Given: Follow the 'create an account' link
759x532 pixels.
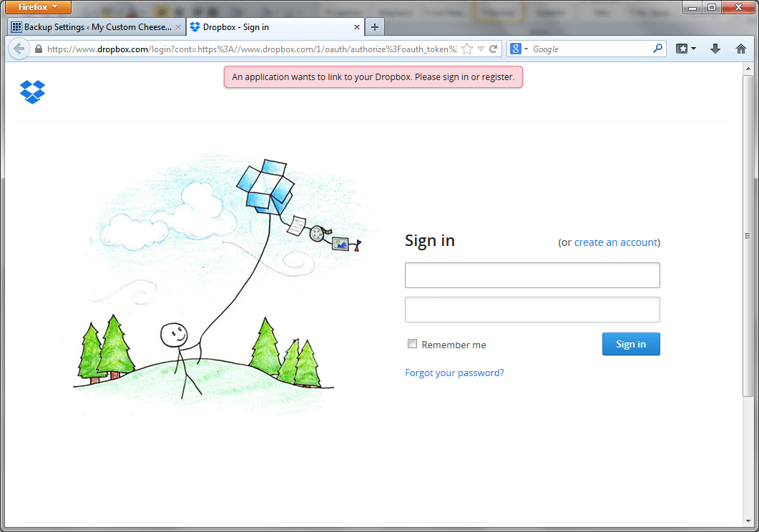Looking at the screenshot, I should pyautogui.click(x=615, y=242).
